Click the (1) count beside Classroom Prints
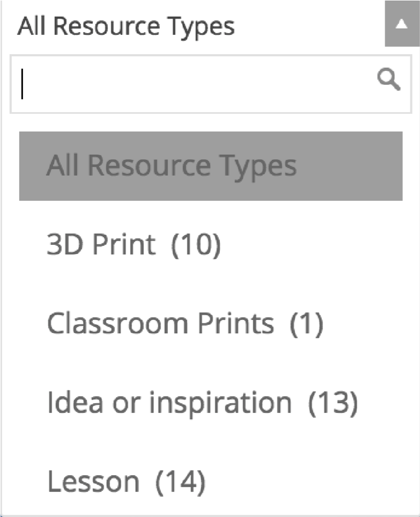This screenshot has height=517, width=420. [x=306, y=324]
